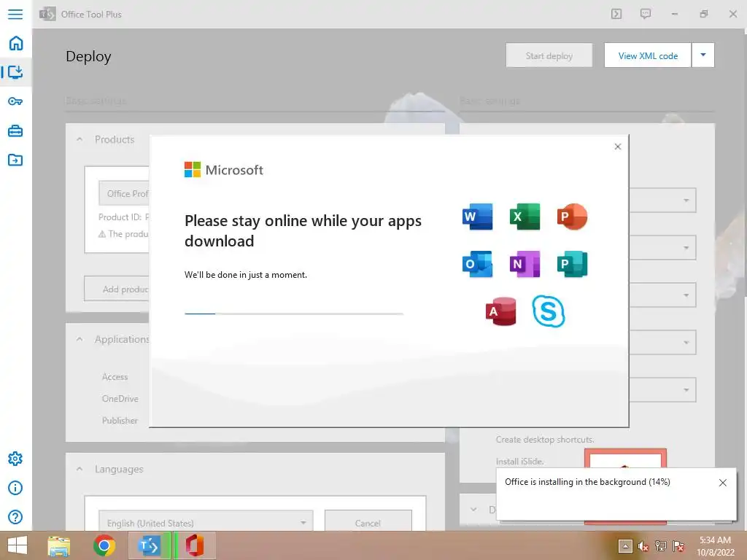The width and height of the screenshot is (747, 560).
Task: Click the Skype icon in installer
Action: pos(549,311)
